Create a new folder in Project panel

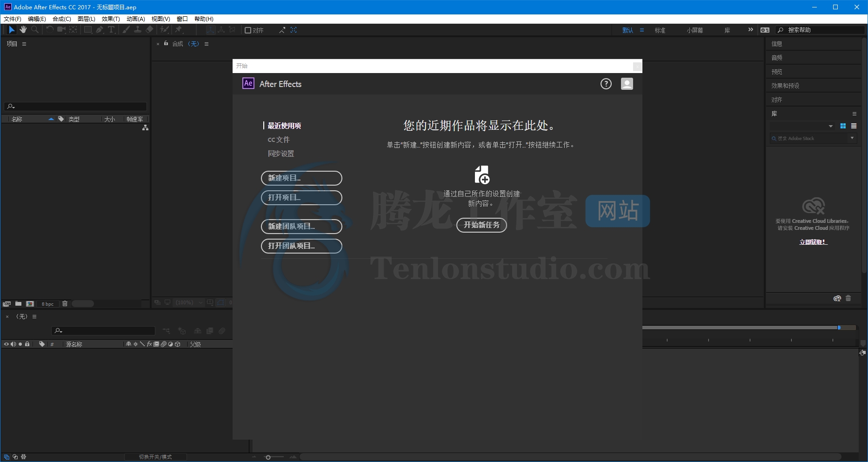18,304
